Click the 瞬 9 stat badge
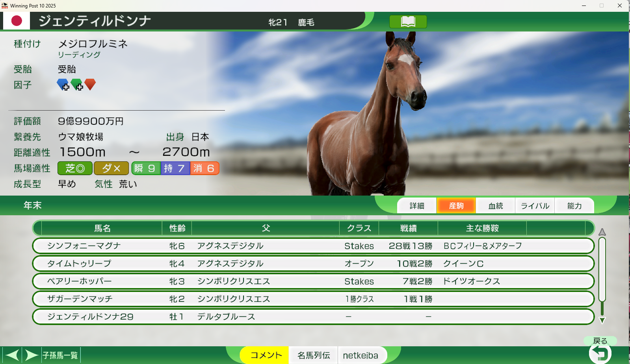 pyautogui.click(x=146, y=168)
